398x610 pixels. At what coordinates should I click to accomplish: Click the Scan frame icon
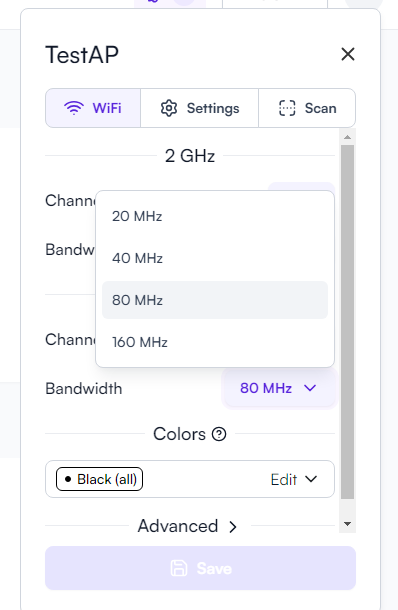click(287, 108)
